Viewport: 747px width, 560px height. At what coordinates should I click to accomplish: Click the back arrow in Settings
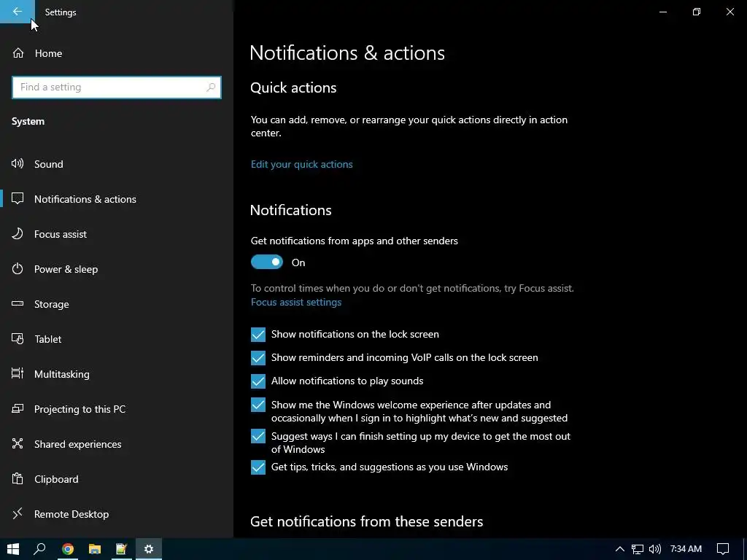(x=18, y=12)
